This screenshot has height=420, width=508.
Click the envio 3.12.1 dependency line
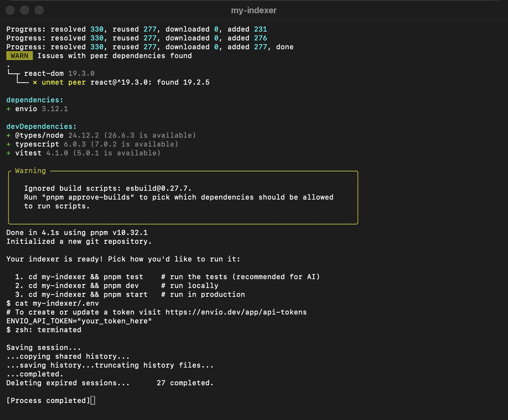click(37, 109)
